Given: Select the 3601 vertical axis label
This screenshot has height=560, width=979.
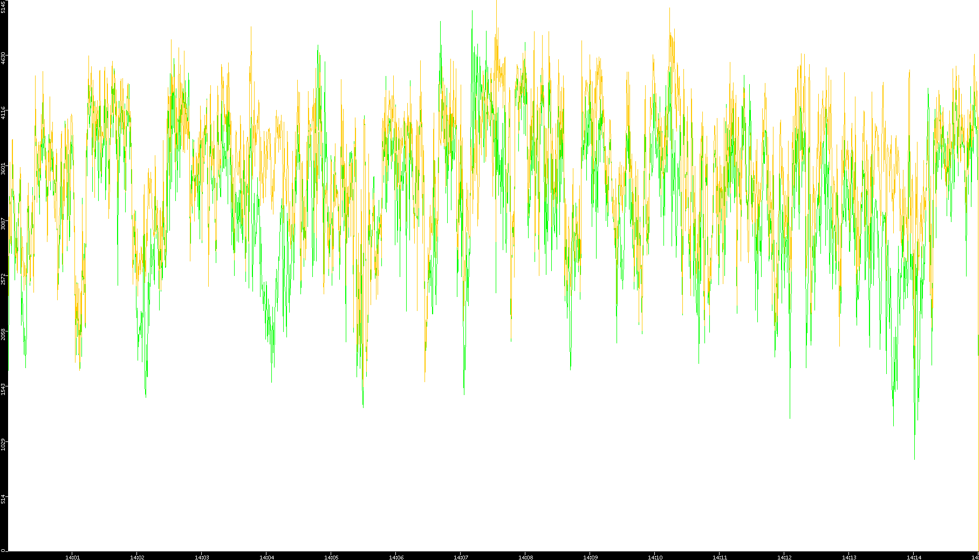Looking at the screenshot, I should click(3, 169).
